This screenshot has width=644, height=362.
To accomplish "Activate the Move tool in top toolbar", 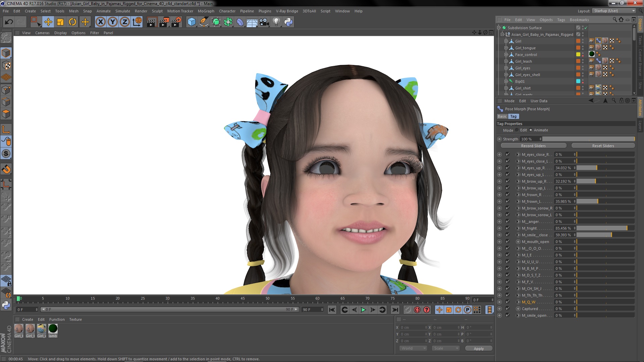I will [48, 22].
